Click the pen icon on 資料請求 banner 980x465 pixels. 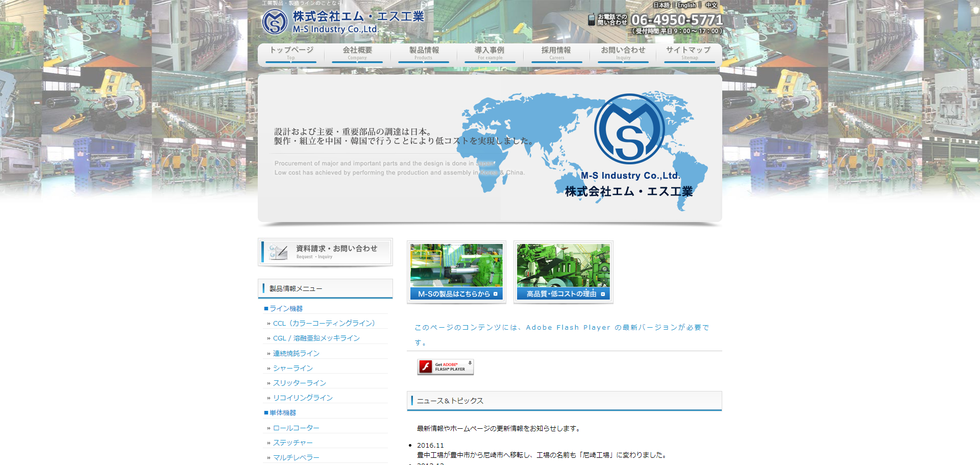coord(279,252)
